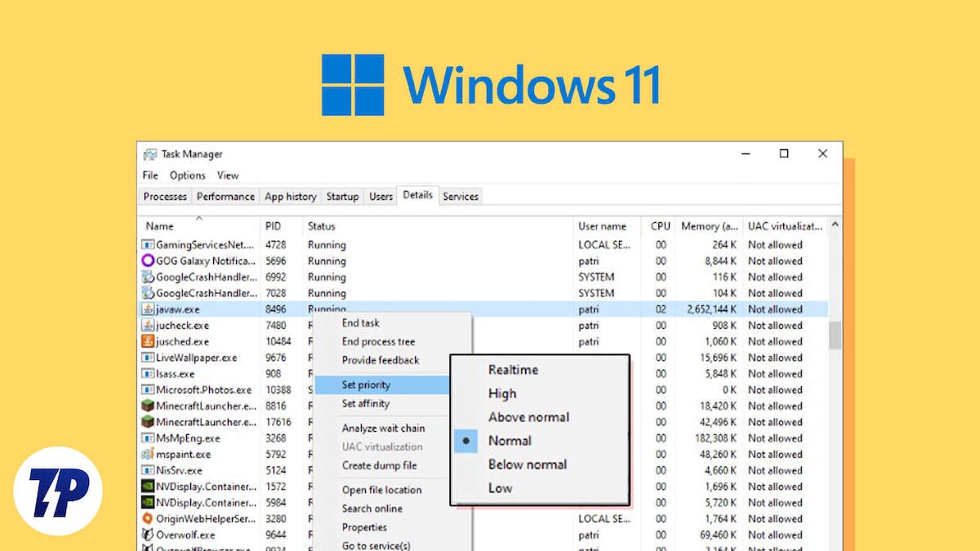Click Analyze wait chain
Image resolution: width=980 pixels, height=551 pixels.
click(381, 428)
